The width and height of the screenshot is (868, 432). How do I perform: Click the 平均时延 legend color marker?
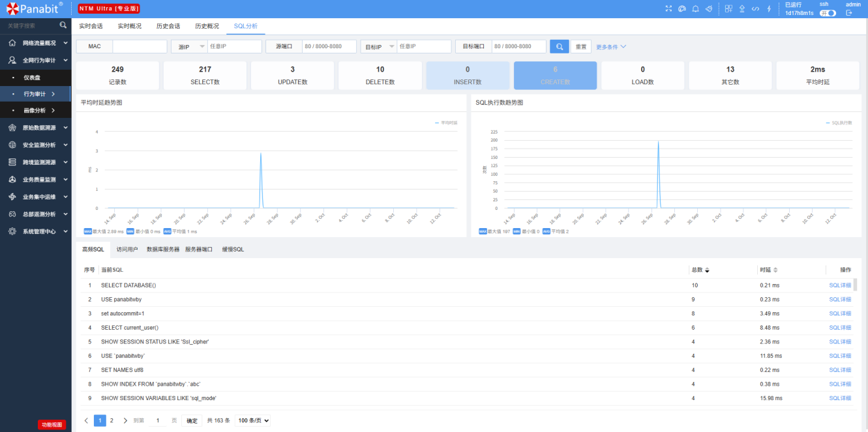pyautogui.click(x=438, y=122)
